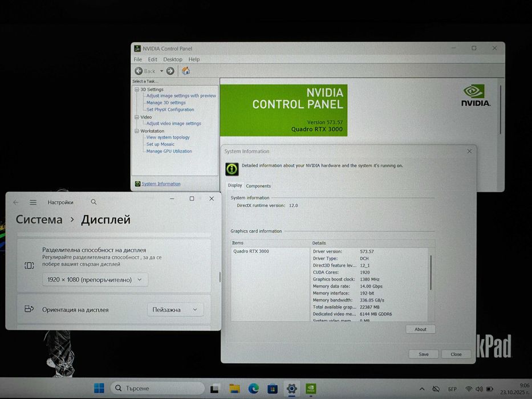Click the search icon in Settings
This screenshot has height=399, width=532.
[x=94, y=202]
